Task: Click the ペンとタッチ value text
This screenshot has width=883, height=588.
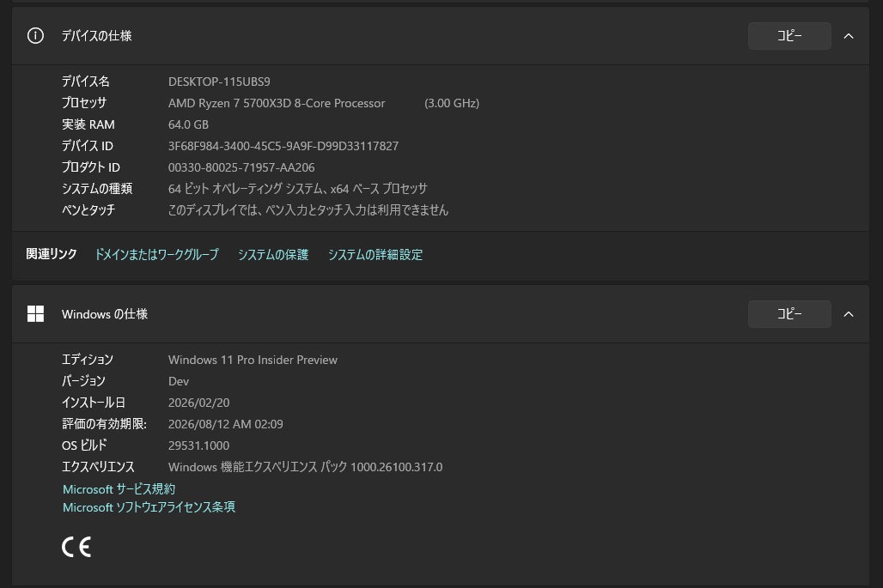Action: pyautogui.click(x=308, y=210)
